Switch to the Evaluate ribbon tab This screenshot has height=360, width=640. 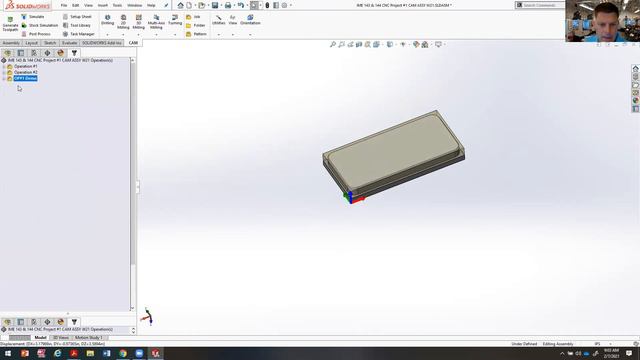click(x=69, y=43)
